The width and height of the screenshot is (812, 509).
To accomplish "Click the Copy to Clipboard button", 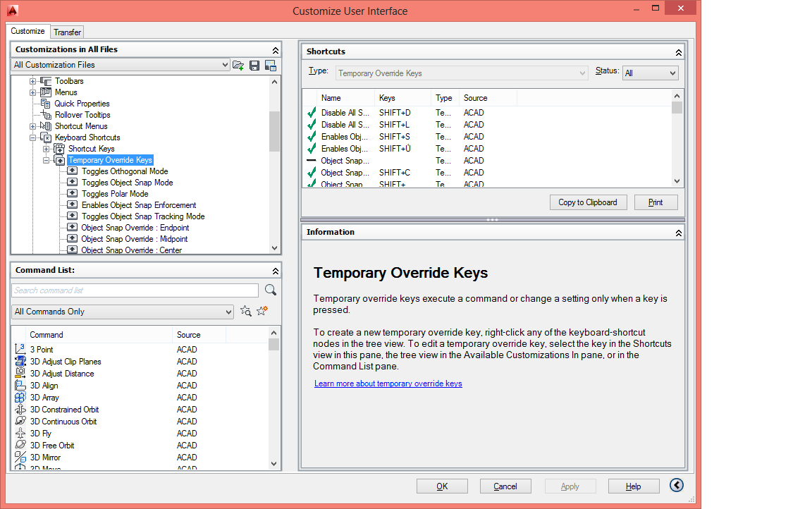I will point(587,202).
